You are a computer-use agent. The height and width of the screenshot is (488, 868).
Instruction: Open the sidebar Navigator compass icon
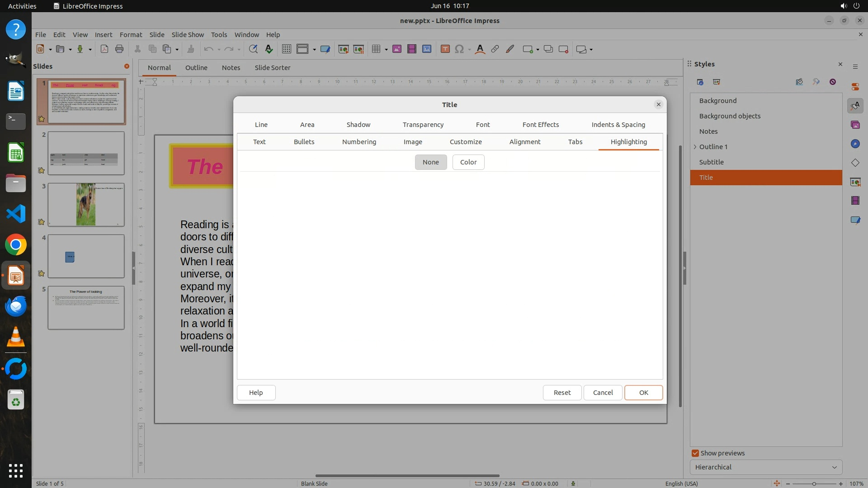point(855,144)
